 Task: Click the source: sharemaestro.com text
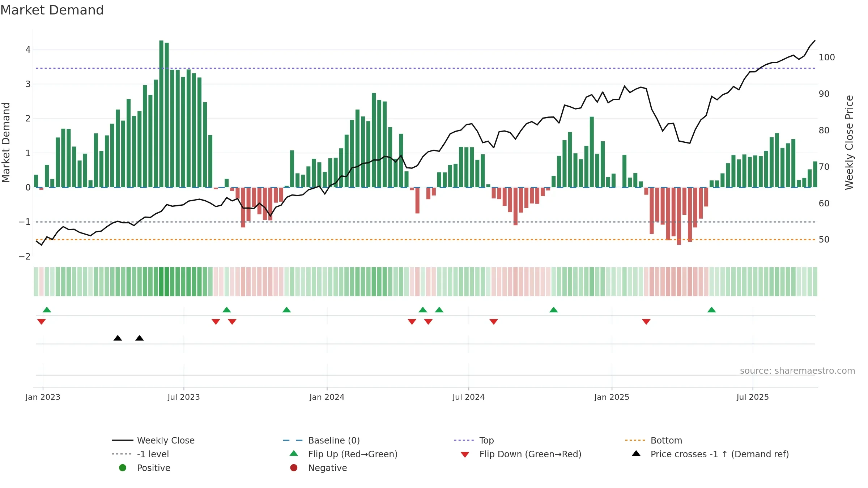point(797,371)
